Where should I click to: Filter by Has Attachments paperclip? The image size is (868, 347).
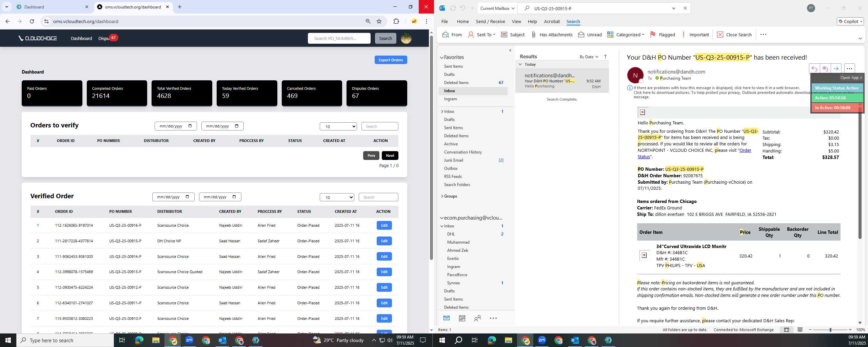552,35
